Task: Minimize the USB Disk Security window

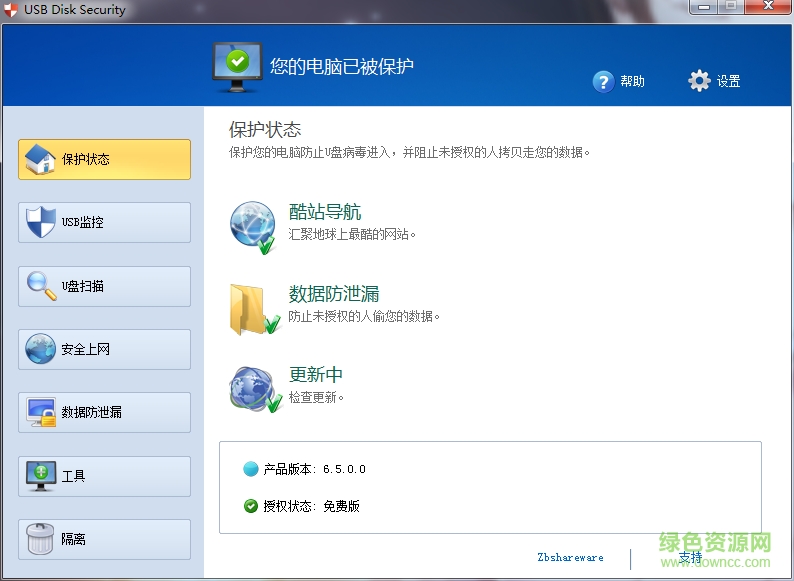Action: pyautogui.click(x=704, y=7)
